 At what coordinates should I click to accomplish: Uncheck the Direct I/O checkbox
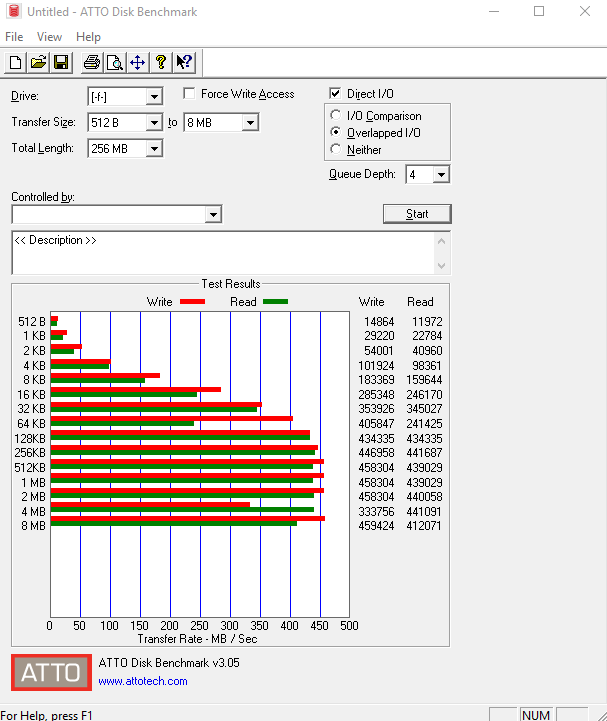coord(335,93)
